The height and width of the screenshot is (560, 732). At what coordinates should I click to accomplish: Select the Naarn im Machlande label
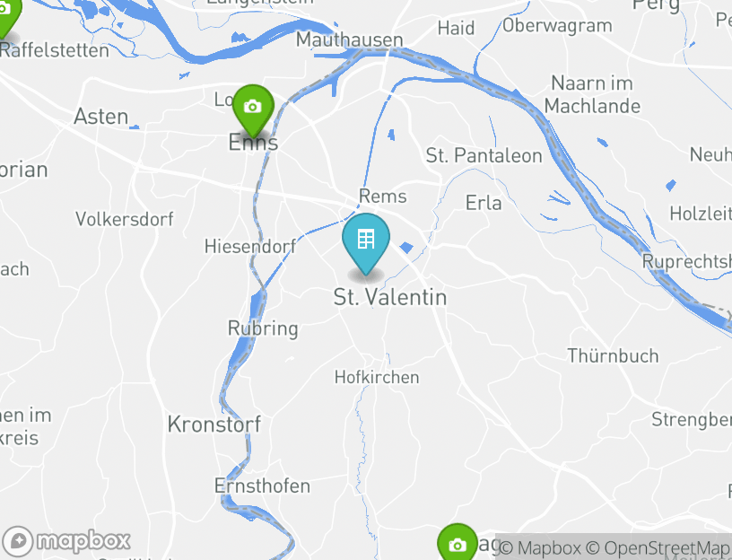(x=592, y=95)
